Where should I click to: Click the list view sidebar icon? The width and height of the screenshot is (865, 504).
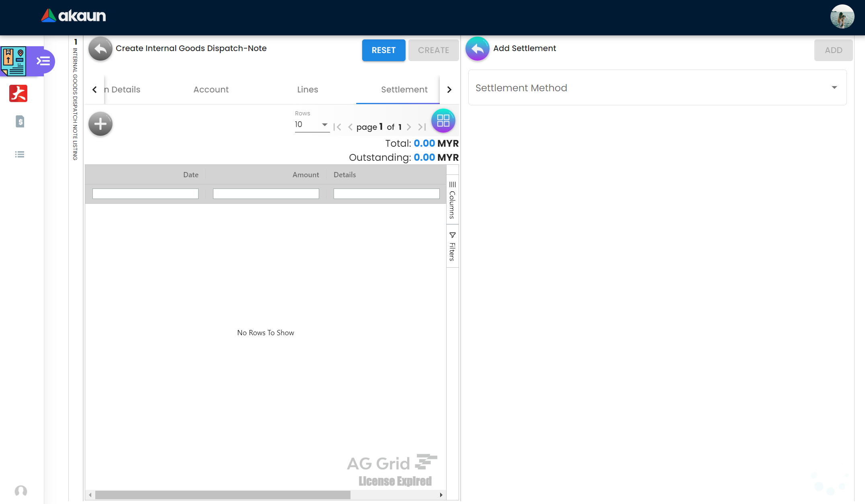20,154
